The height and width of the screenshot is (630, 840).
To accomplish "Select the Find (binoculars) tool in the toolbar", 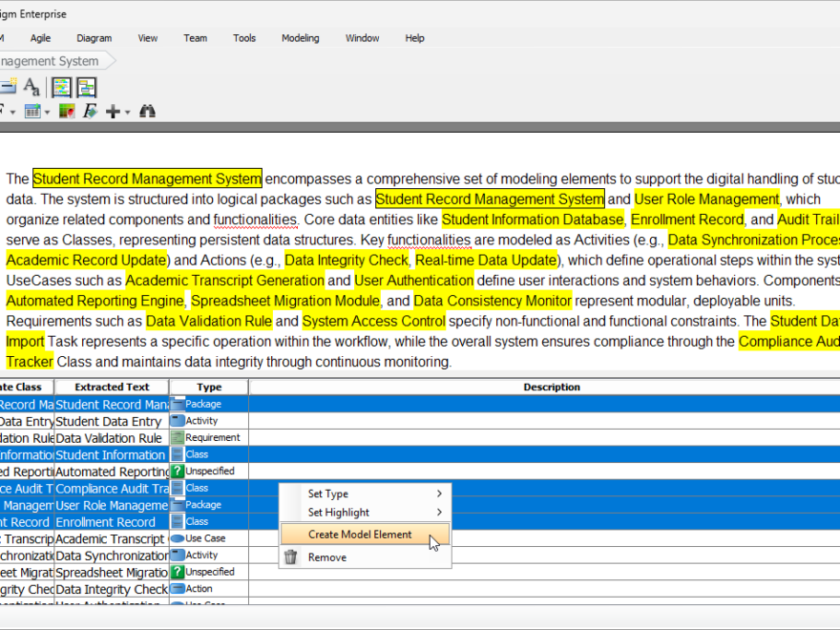I will point(148,111).
